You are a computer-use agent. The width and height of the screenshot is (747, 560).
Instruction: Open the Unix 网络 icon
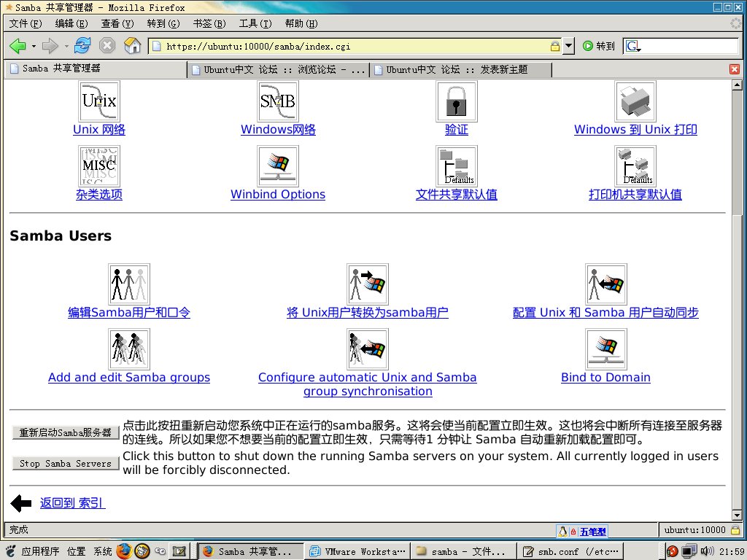point(99,101)
